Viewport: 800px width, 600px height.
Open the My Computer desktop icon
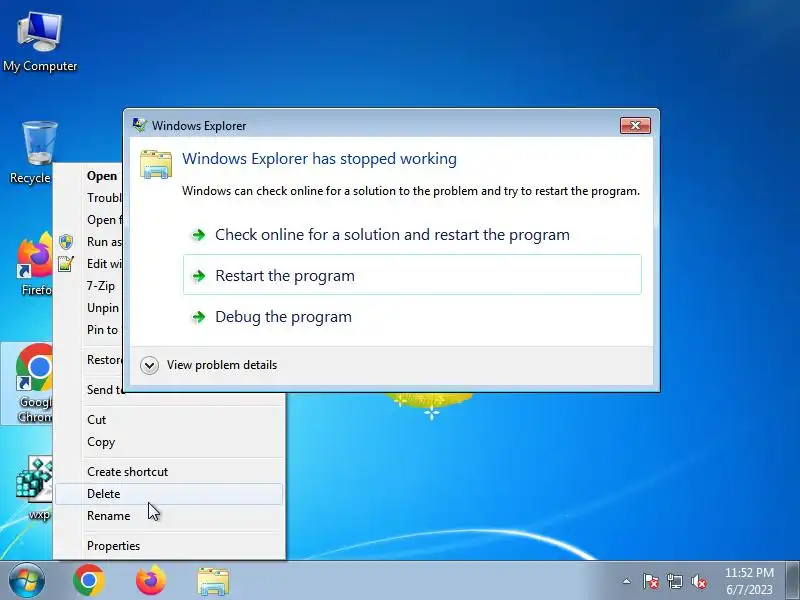[x=39, y=41]
